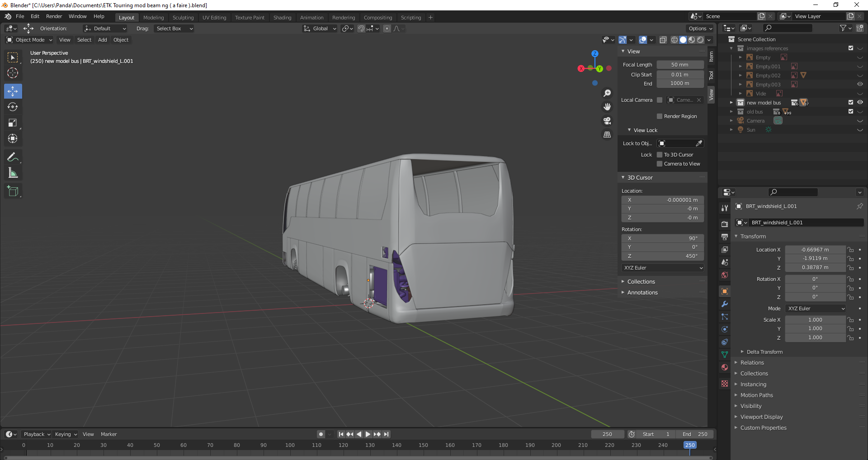This screenshot has width=868, height=460.
Task: Select the Annotate tool
Action: coord(13,157)
